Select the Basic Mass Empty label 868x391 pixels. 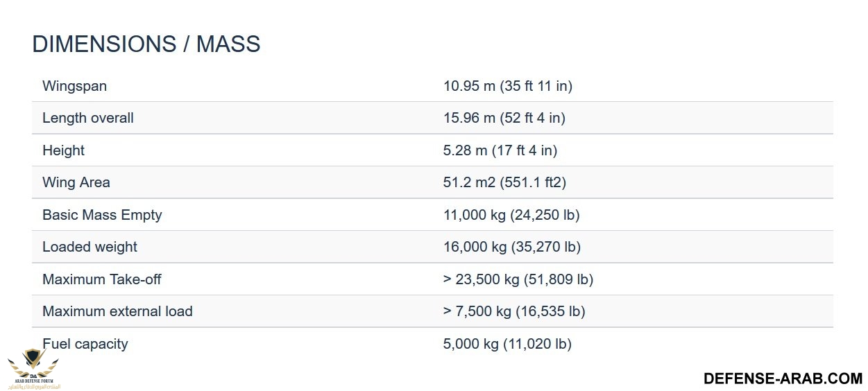point(102,215)
